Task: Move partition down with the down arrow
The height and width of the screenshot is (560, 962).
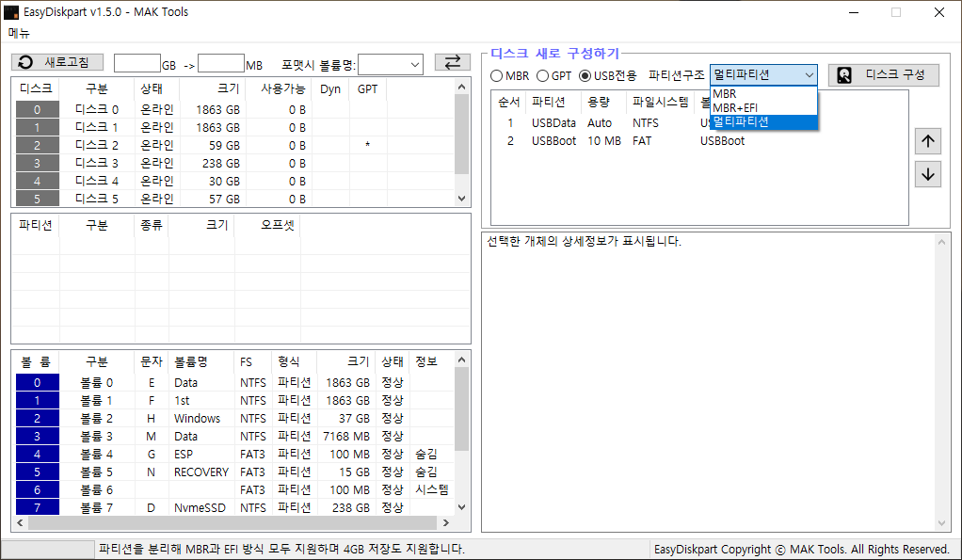Action: click(x=928, y=174)
